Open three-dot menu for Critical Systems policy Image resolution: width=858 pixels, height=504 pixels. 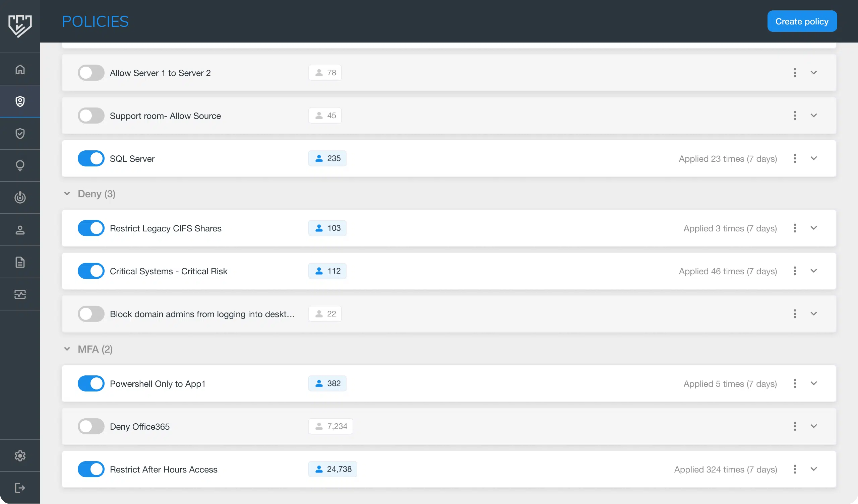click(795, 271)
